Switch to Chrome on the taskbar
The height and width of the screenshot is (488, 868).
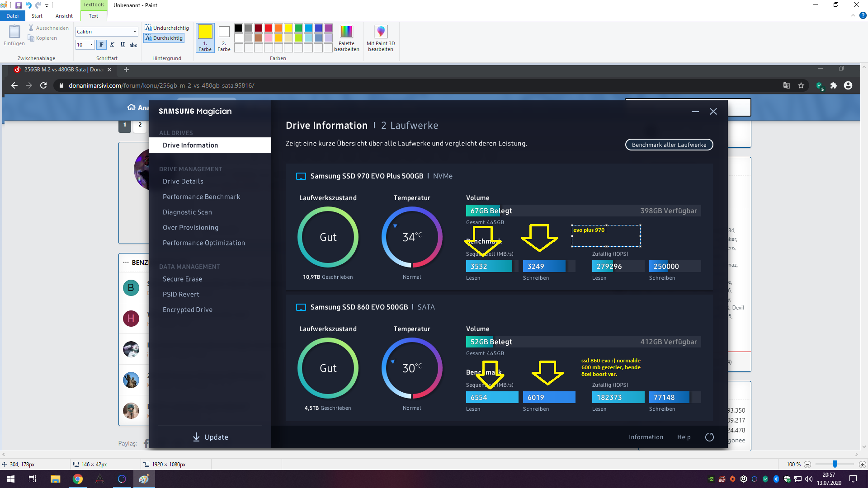click(x=78, y=479)
